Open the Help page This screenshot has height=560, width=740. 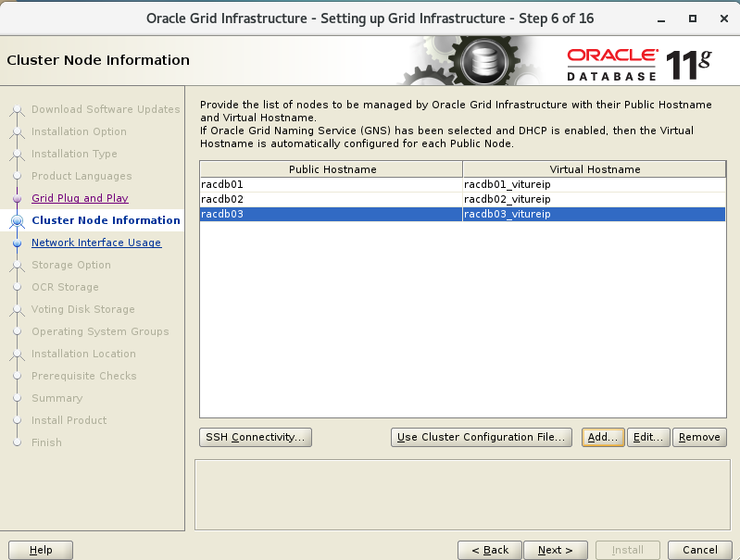[41, 550]
